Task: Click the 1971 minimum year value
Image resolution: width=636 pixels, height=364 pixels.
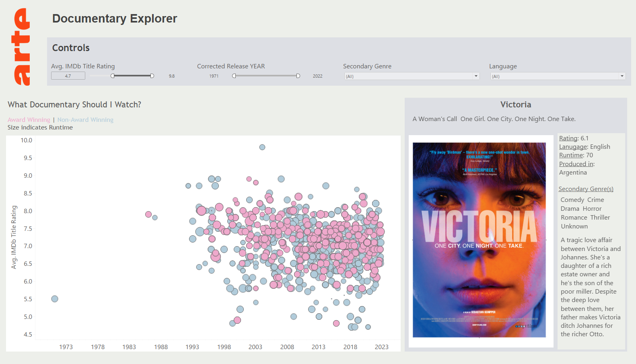Action: [x=214, y=76]
